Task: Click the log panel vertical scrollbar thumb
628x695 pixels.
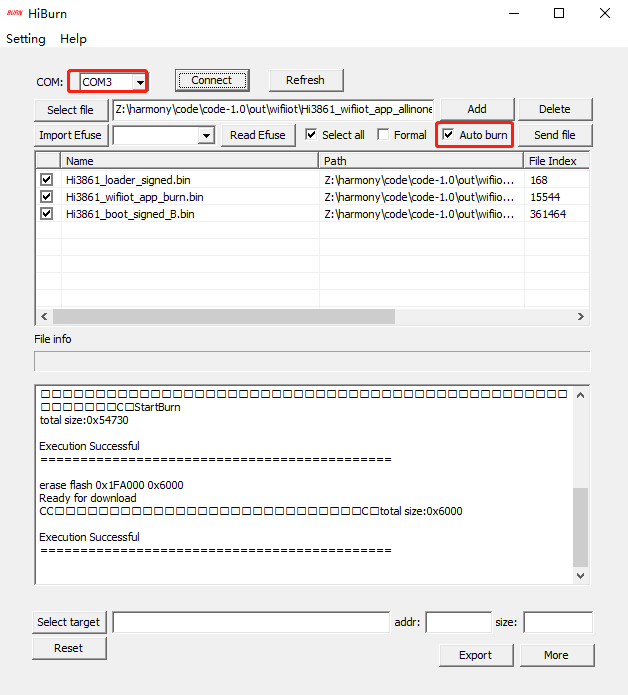Action: click(581, 527)
